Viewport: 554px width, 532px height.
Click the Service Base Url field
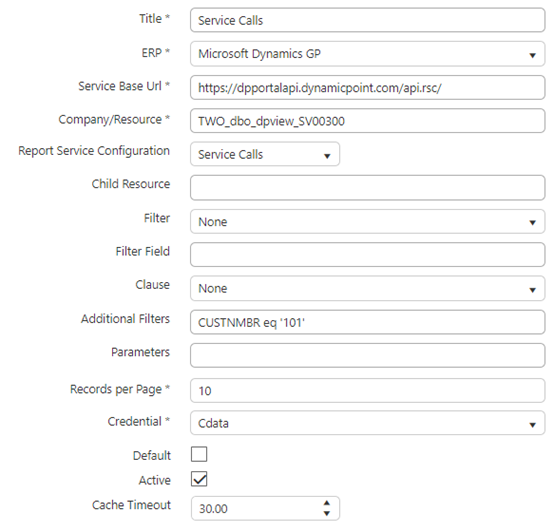367,88
